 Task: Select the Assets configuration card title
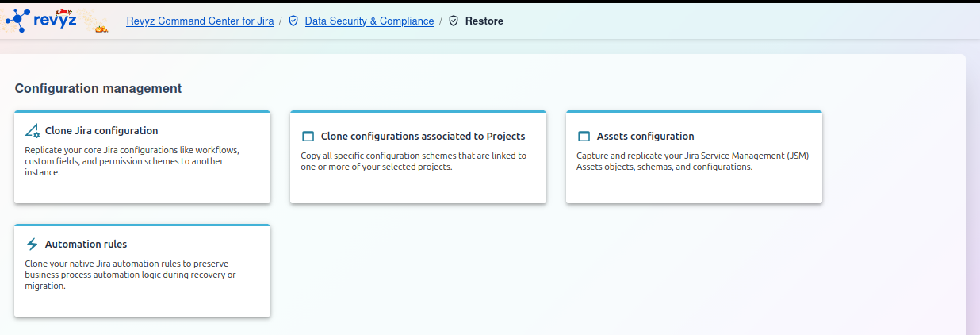tap(645, 137)
